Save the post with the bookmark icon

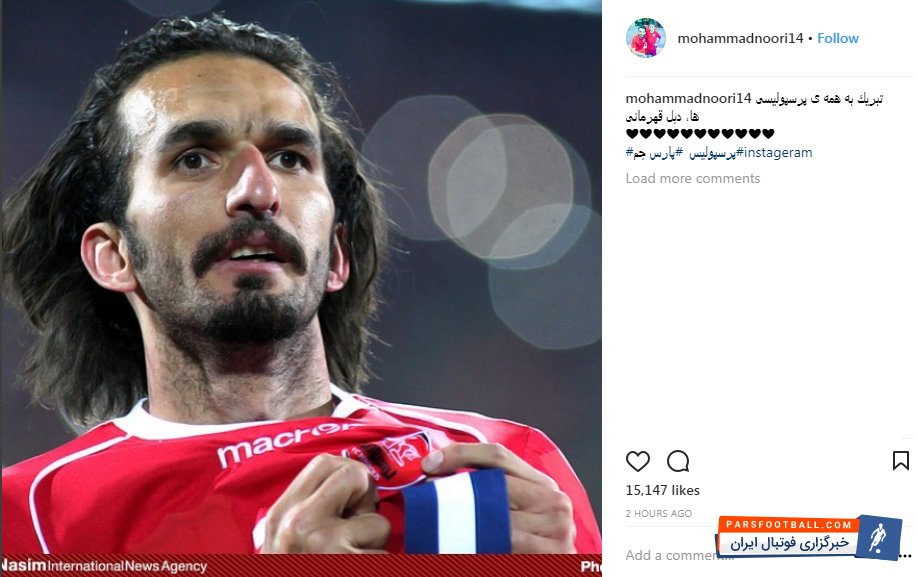coord(900,461)
